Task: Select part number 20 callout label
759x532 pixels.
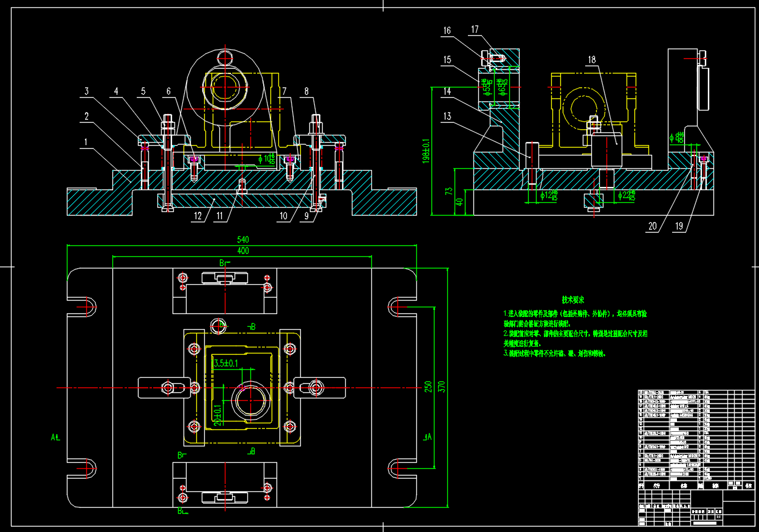Action: point(653,226)
